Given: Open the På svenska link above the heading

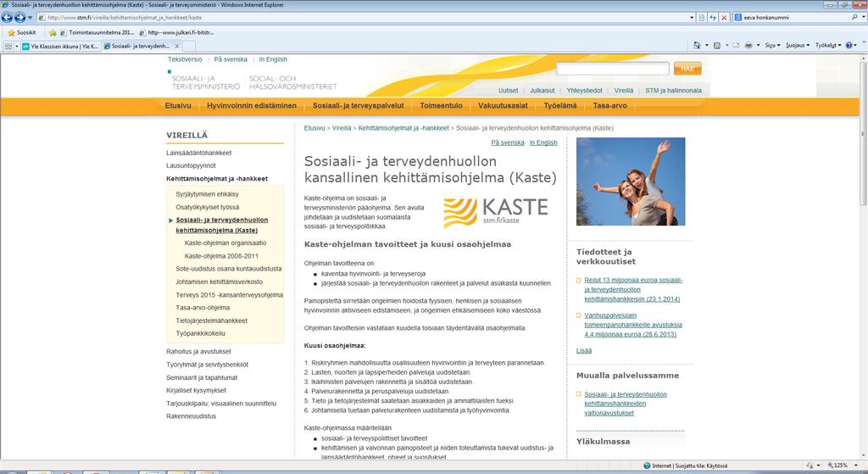Looking at the screenshot, I should (x=508, y=142).
